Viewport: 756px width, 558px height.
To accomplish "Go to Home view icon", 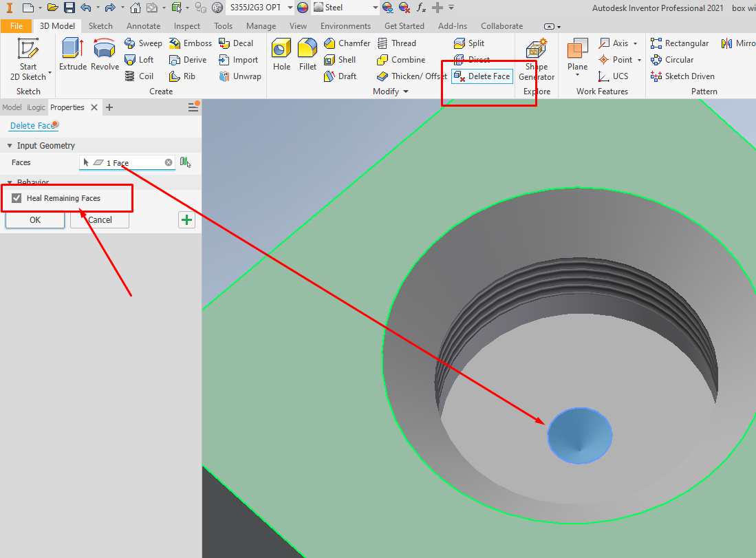I will pos(136,8).
